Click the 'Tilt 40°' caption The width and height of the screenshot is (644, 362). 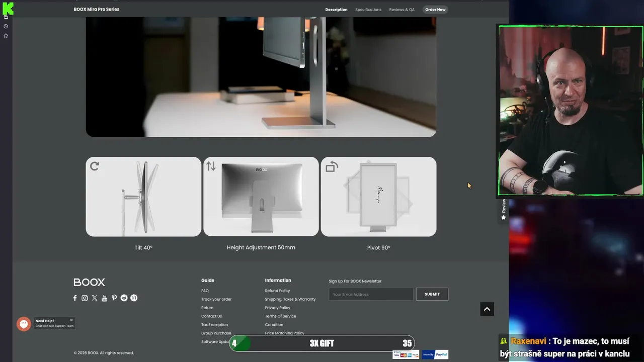[x=143, y=247]
